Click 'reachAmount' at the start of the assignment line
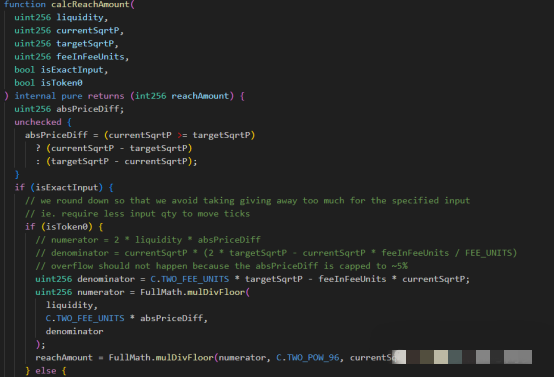Viewport: 554px width, 378px height. 64,357
